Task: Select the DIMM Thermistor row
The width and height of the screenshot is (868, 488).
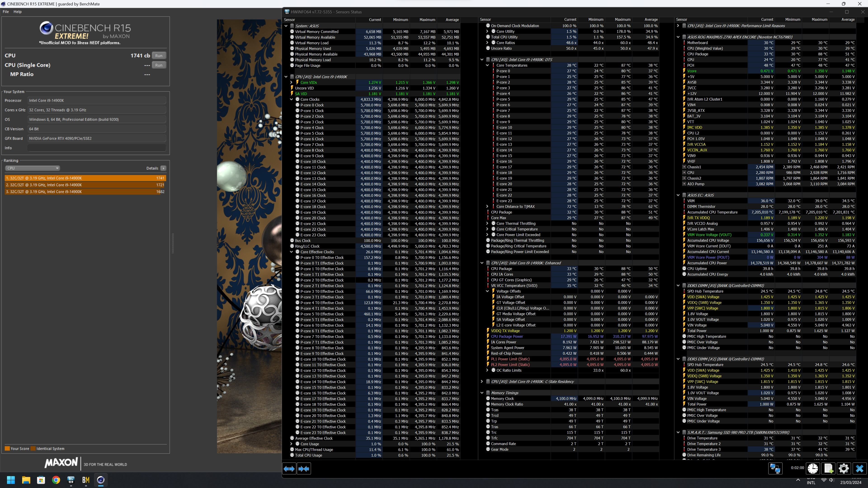Action: point(766,206)
